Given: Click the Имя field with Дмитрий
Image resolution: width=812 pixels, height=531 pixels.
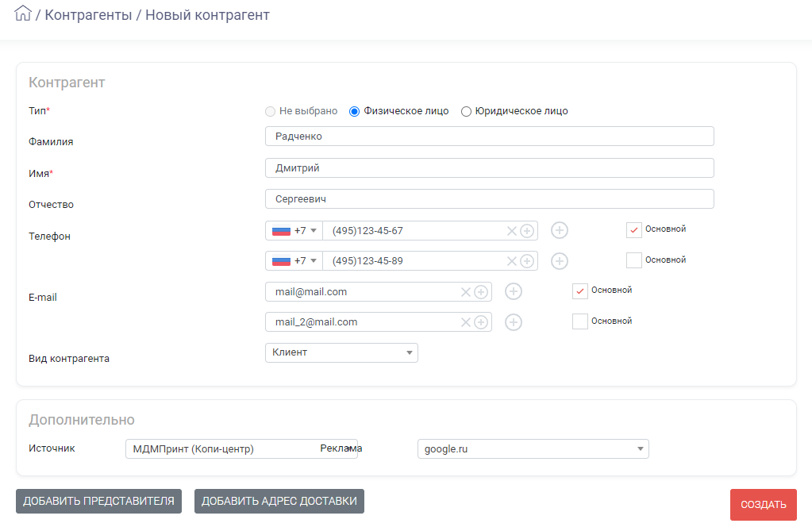Looking at the screenshot, I should click(490, 167).
